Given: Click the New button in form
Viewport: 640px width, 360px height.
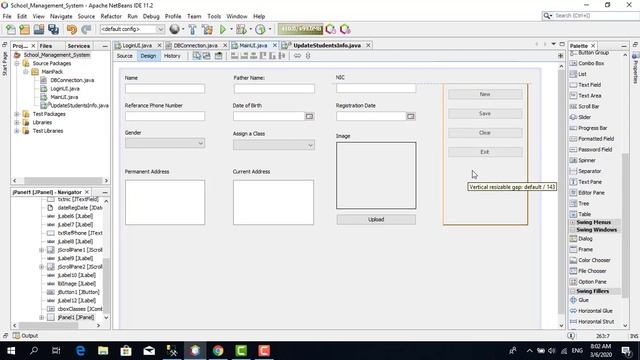Looking at the screenshot, I should tap(485, 94).
